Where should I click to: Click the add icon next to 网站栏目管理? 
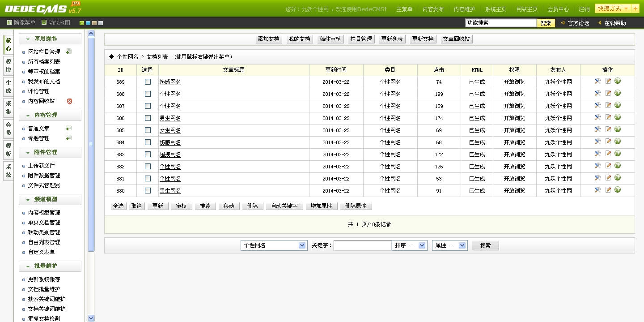click(x=68, y=52)
